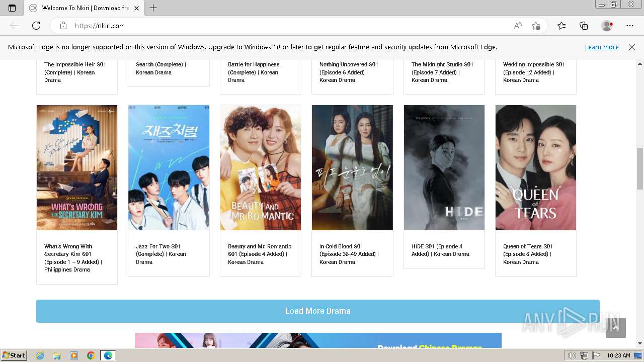Refresh the nkiri.com page
The image size is (644, 362).
[x=36, y=26]
